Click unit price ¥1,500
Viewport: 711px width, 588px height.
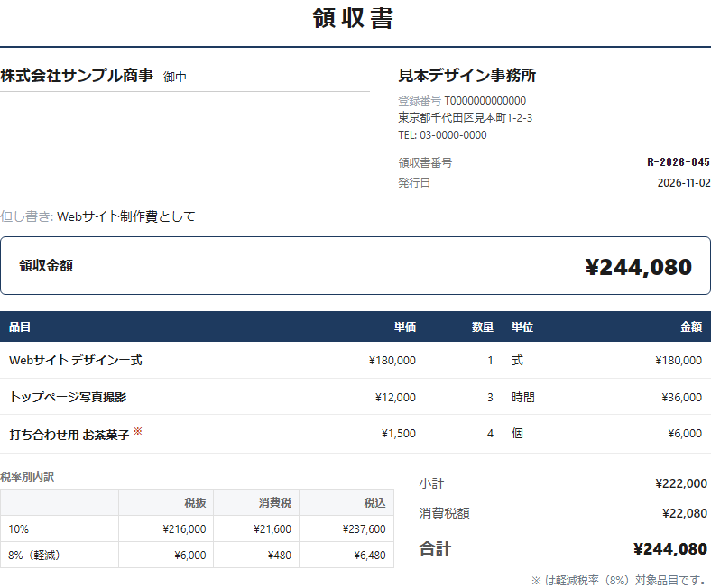tap(399, 434)
